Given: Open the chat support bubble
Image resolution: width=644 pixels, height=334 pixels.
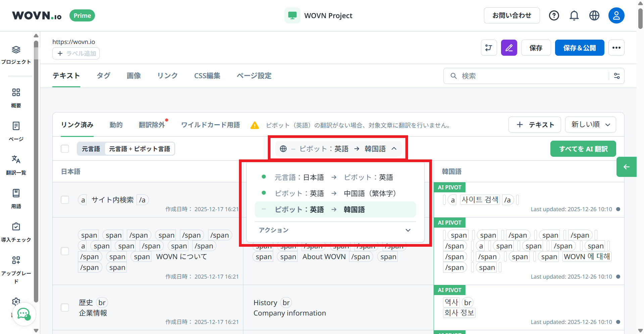Looking at the screenshot, I should click(23, 314).
